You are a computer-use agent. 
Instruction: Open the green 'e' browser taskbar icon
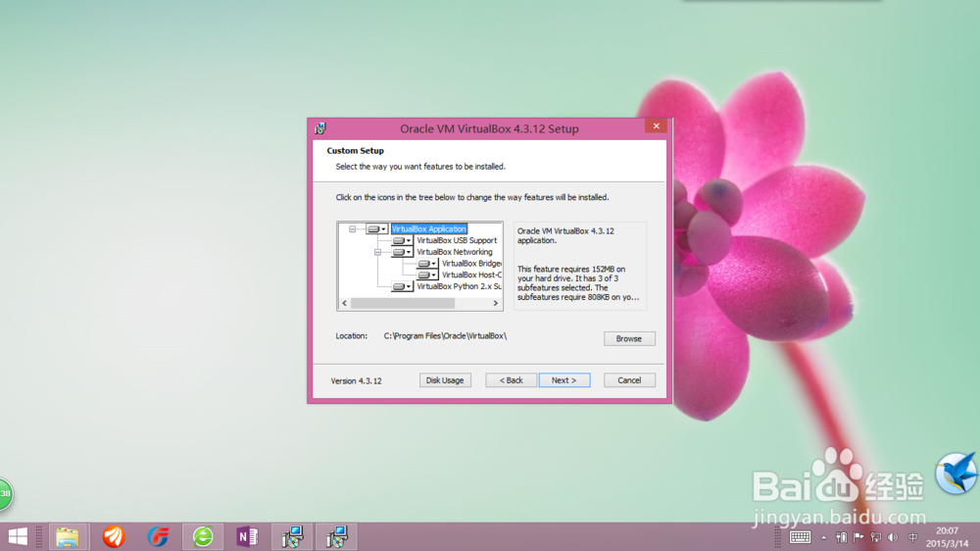click(x=203, y=536)
